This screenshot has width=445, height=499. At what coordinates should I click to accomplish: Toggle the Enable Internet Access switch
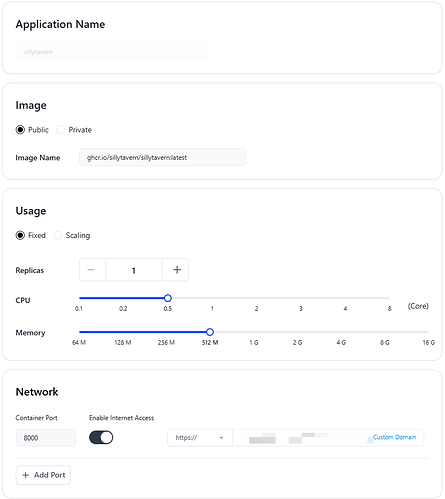tap(101, 437)
